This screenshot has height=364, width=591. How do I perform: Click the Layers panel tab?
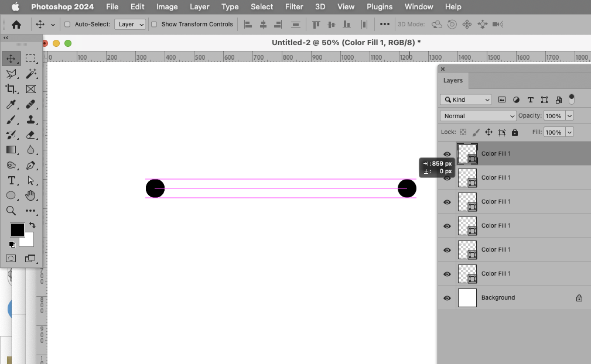[x=452, y=80]
